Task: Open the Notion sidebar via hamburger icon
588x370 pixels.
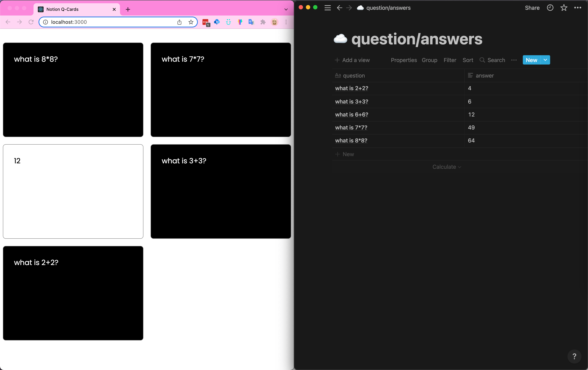Action: (x=328, y=8)
